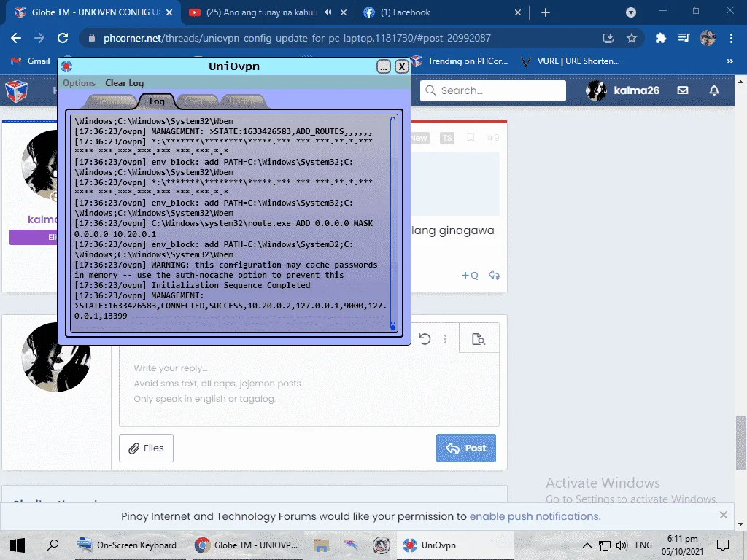Click the user avatar beside the reply editor
This screenshot has height=560, width=747.
click(x=56, y=357)
